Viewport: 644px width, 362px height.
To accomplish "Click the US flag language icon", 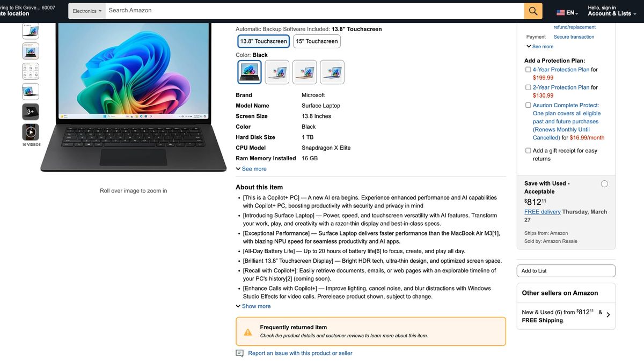I will (560, 12).
